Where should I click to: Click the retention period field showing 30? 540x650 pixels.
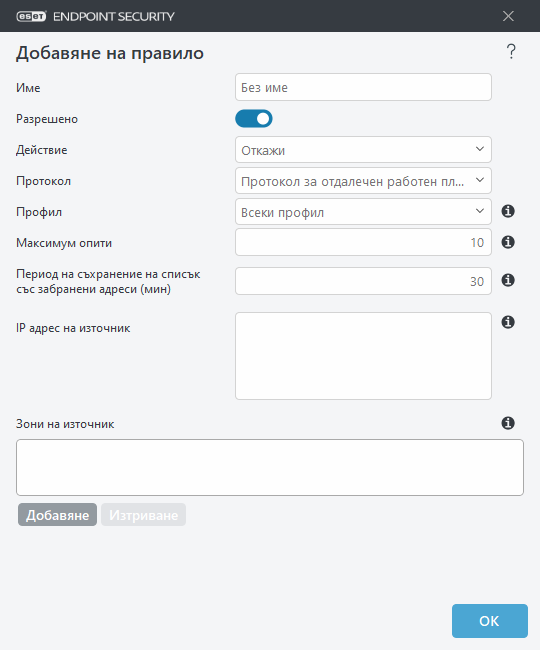[x=363, y=281]
